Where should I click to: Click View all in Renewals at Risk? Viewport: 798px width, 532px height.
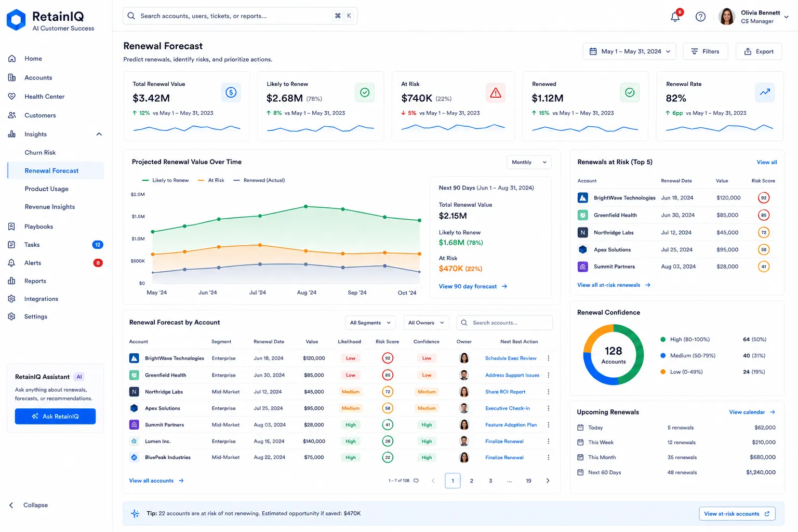(x=767, y=162)
